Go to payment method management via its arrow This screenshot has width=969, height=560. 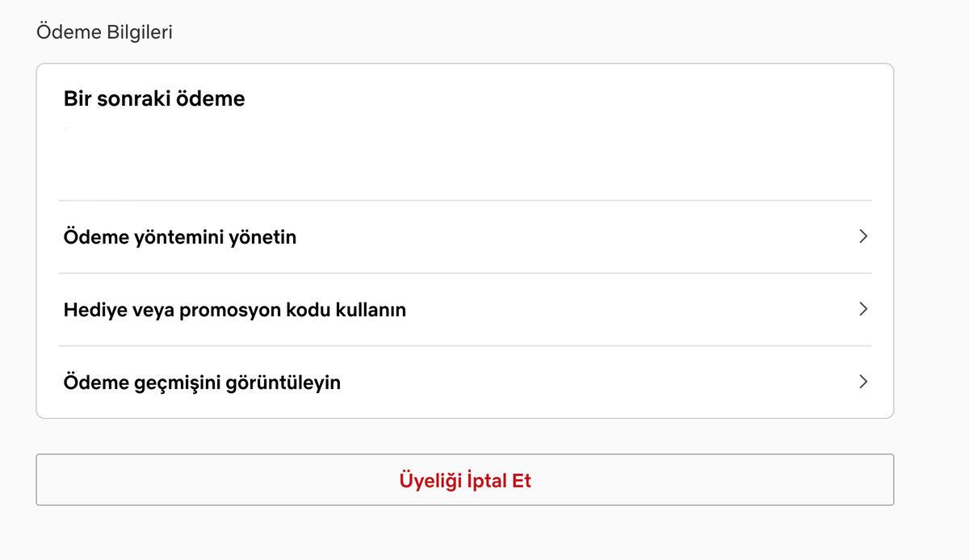click(863, 236)
